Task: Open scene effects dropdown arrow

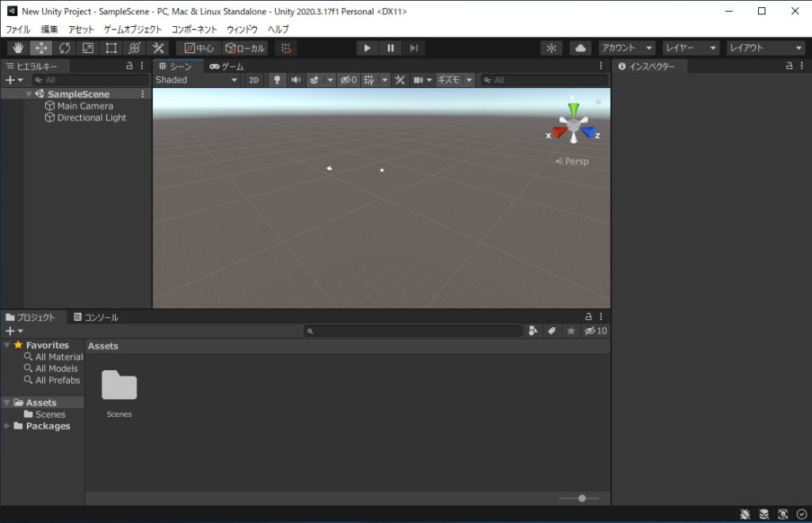Action: [x=330, y=80]
